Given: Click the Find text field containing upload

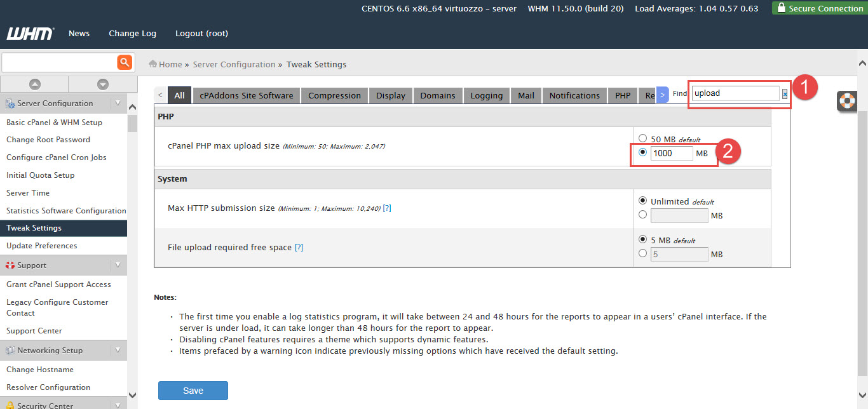Looking at the screenshot, I should pos(735,93).
